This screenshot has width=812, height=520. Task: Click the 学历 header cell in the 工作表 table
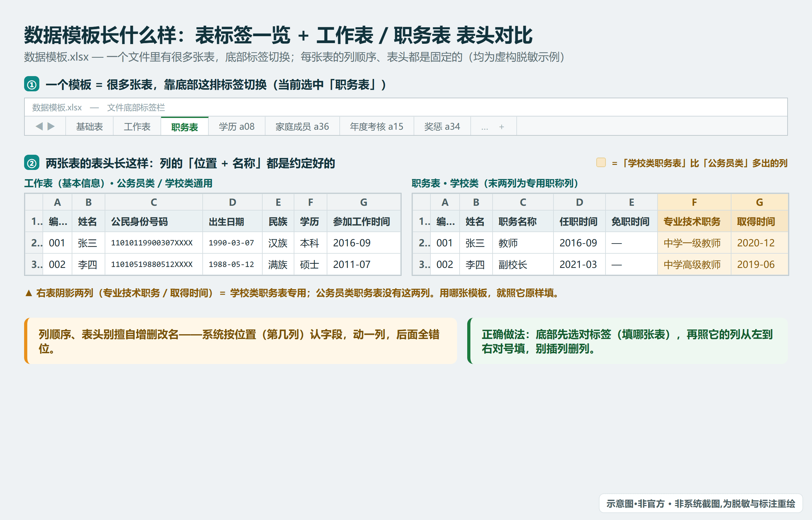(x=311, y=222)
